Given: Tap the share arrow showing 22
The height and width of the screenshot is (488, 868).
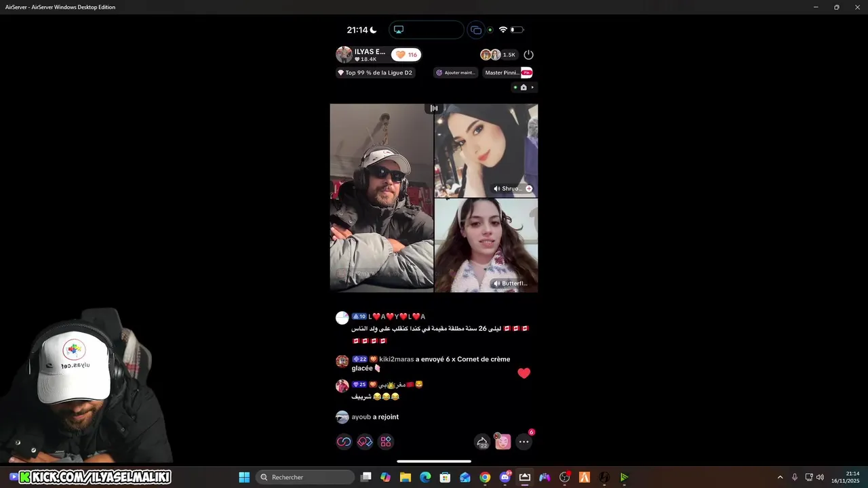Looking at the screenshot, I should coord(482,442).
